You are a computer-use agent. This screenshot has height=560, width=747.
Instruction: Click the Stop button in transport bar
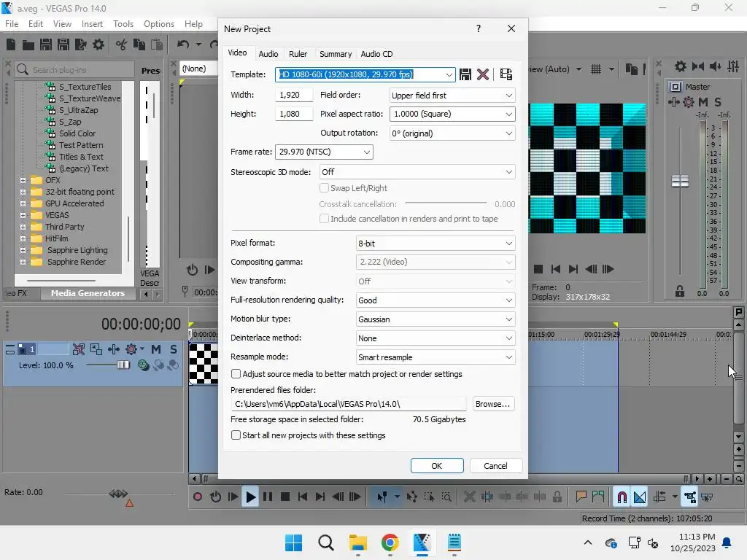(285, 497)
